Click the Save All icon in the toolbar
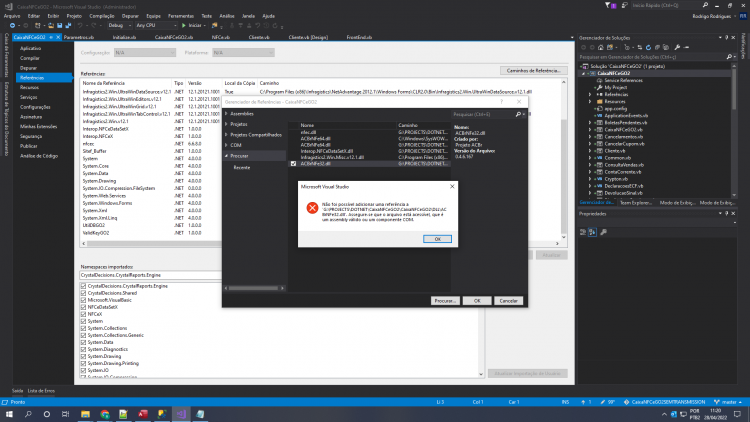 coord(68,25)
